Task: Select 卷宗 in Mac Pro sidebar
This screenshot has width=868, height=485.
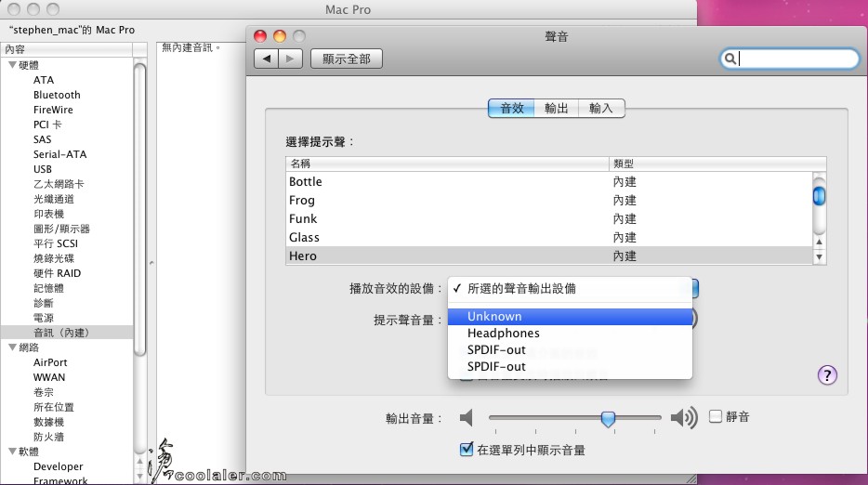Action: 44,392
